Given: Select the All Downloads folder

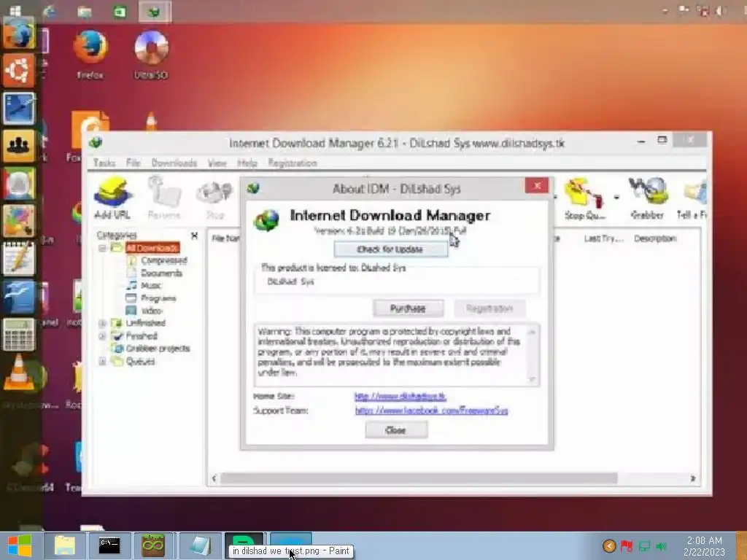Looking at the screenshot, I should [x=152, y=248].
